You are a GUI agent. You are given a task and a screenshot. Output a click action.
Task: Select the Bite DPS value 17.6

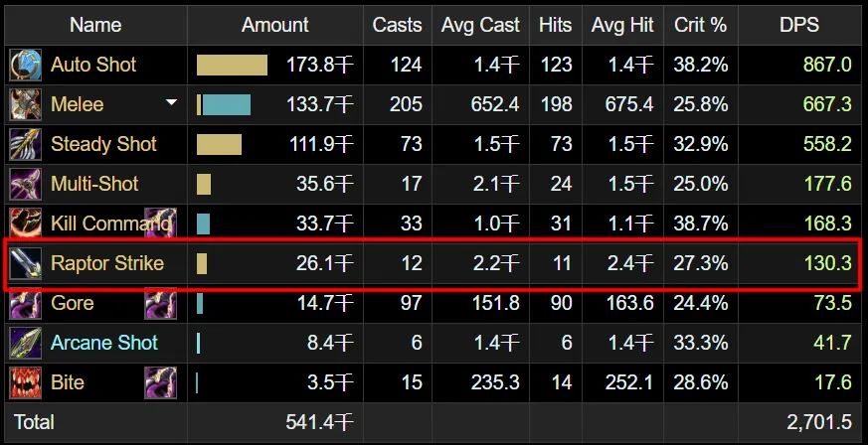832,382
